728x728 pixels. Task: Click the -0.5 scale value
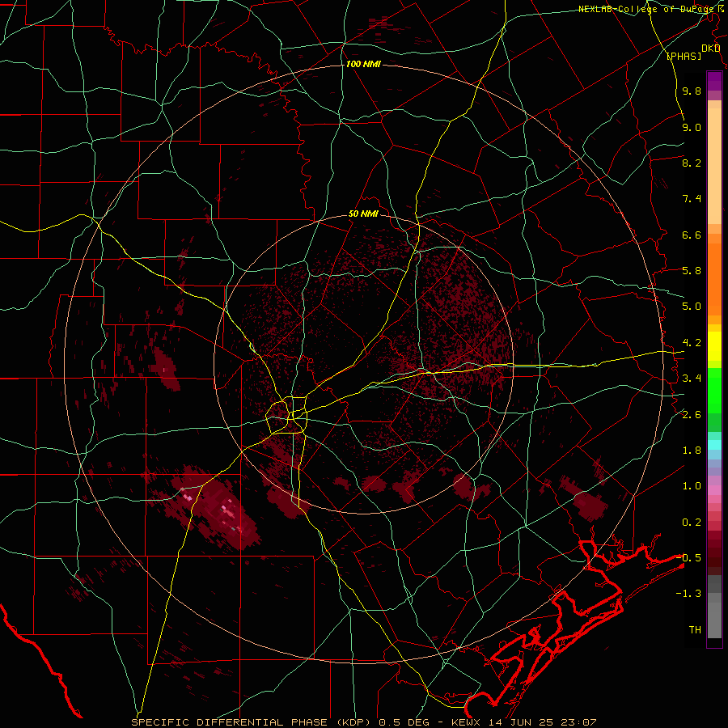pos(688,558)
